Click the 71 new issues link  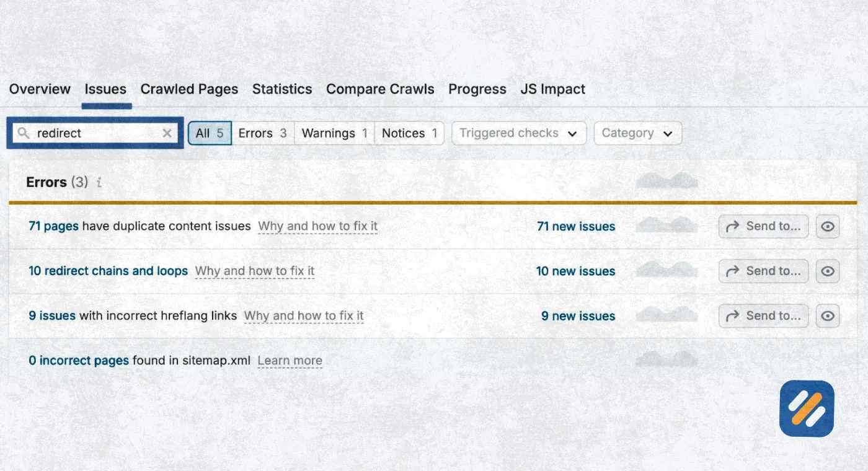coord(576,226)
